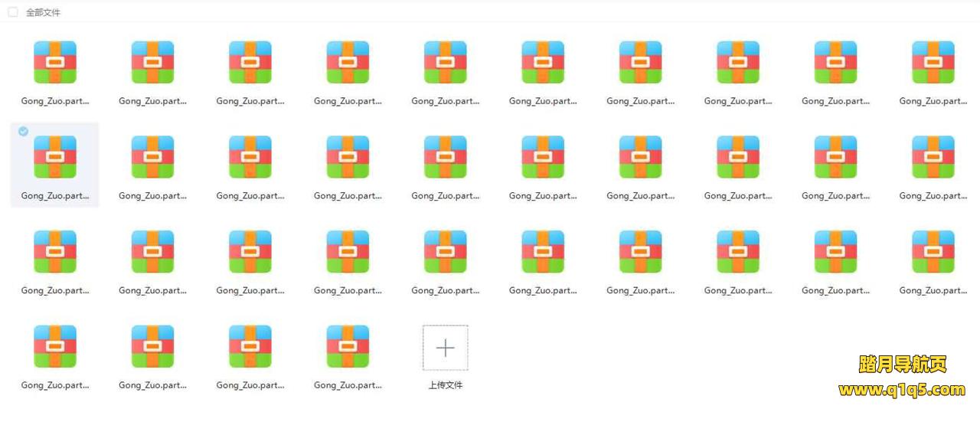Select the last archive icon in the second row
Viewport: 980px width, 422px height.
pos(933,157)
